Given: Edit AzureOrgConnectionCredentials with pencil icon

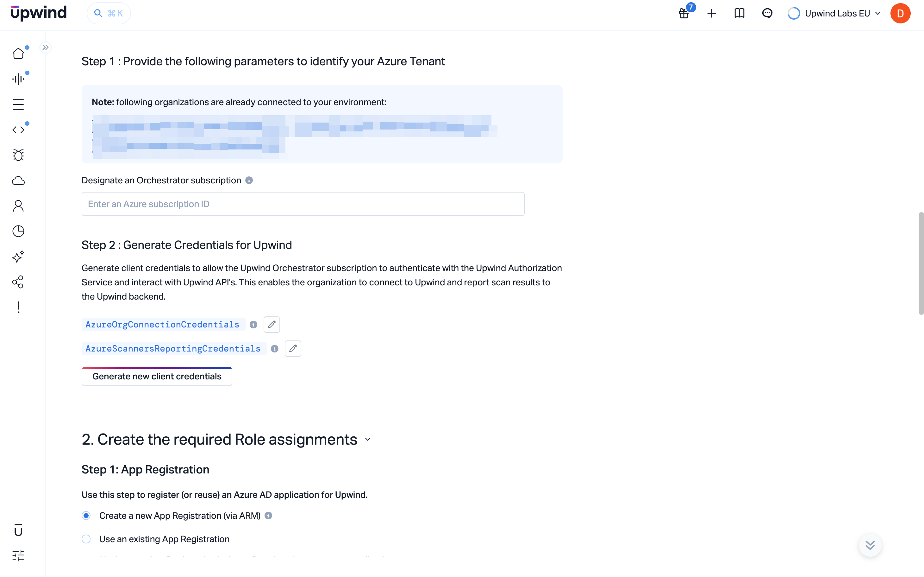Looking at the screenshot, I should 272,324.
